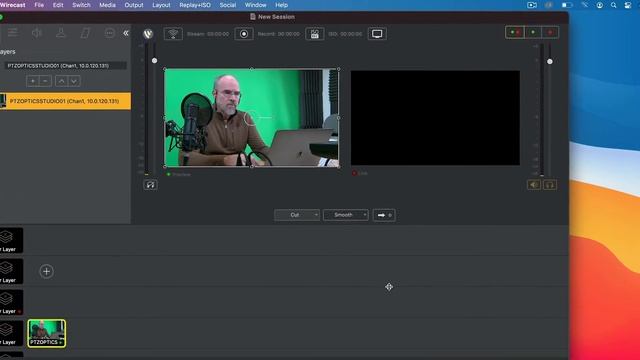Open the Social menu
This screenshot has height=360, width=640.
tap(228, 5)
